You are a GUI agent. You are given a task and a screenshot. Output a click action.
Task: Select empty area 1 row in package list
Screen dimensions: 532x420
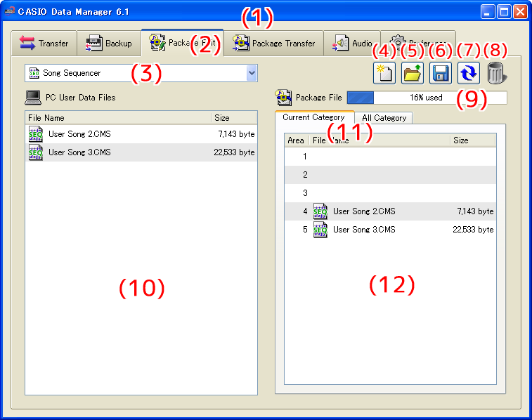coord(390,157)
